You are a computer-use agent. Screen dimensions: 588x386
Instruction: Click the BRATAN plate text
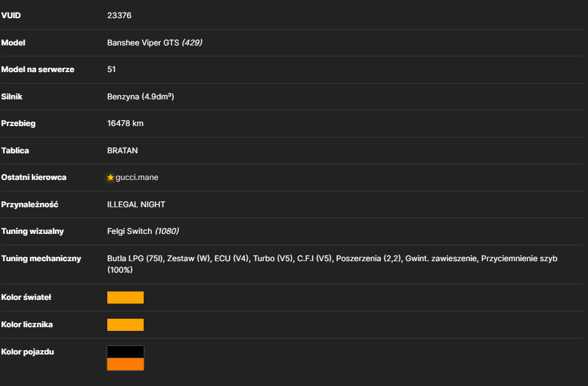click(x=122, y=151)
